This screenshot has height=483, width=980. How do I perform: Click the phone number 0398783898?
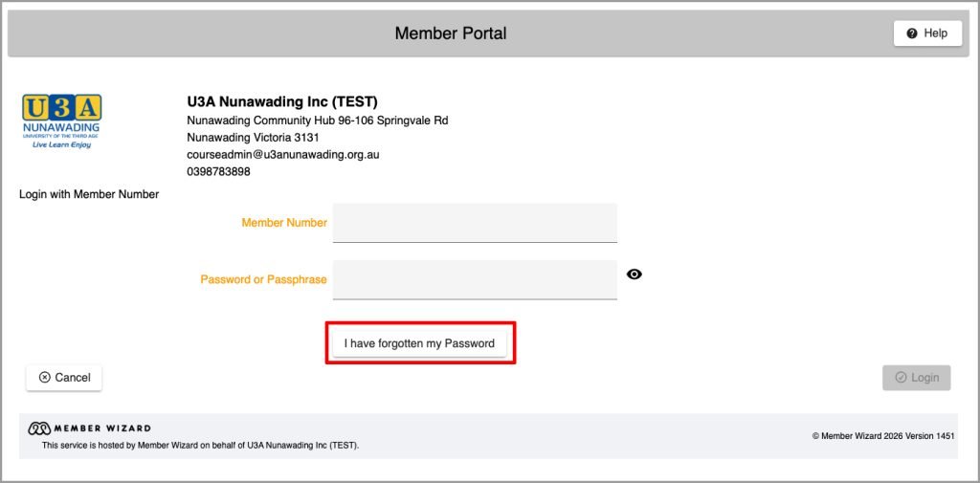pyautogui.click(x=219, y=171)
